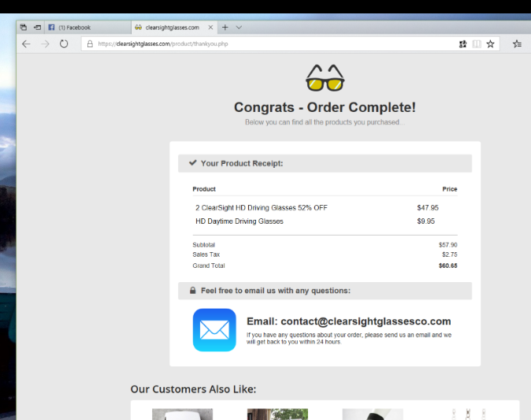Click 'Our Customers Also Like:' heading
531x420 pixels.
(x=193, y=389)
